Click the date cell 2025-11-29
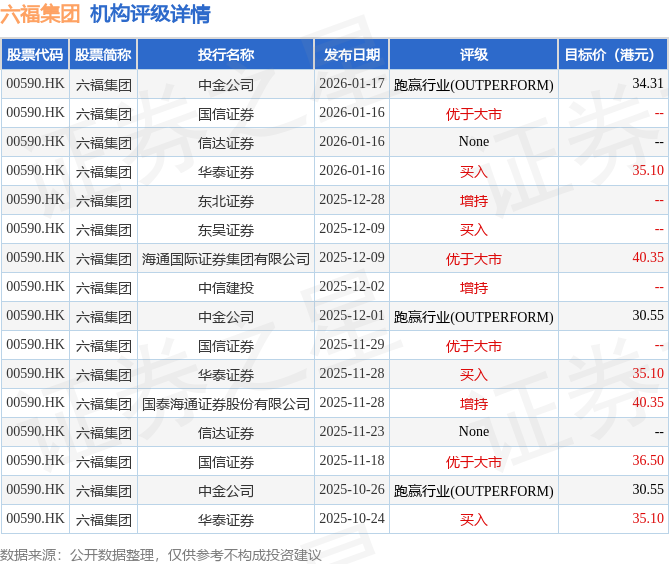The height and width of the screenshot is (564, 669). point(352,345)
